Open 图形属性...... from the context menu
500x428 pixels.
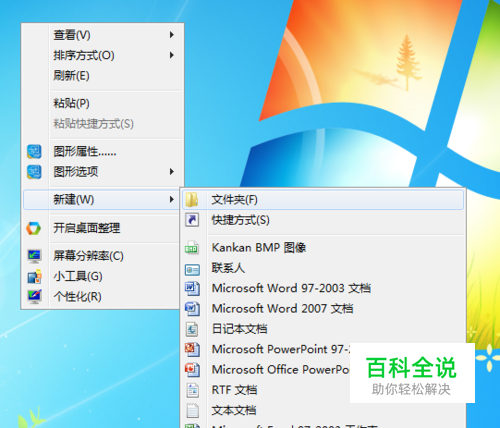103,152
